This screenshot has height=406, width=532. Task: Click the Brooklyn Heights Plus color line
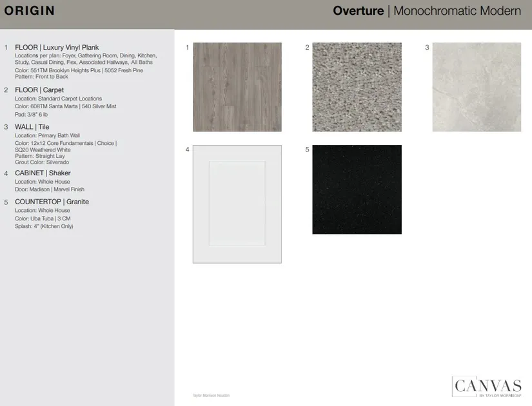(x=79, y=70)
